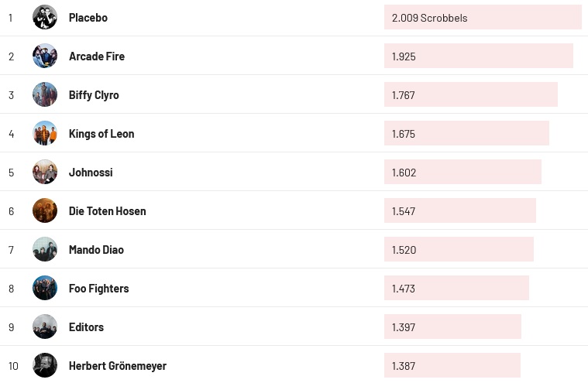This screenshot has height=383, width=588.
Task: Open the Biffy Clyro name link
Action: click(94, 95)
